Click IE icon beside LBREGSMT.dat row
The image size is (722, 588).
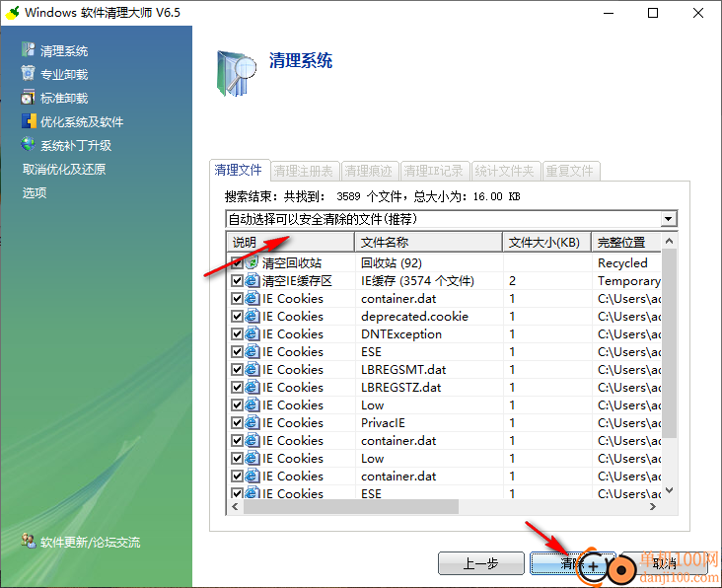click(252, 369)
